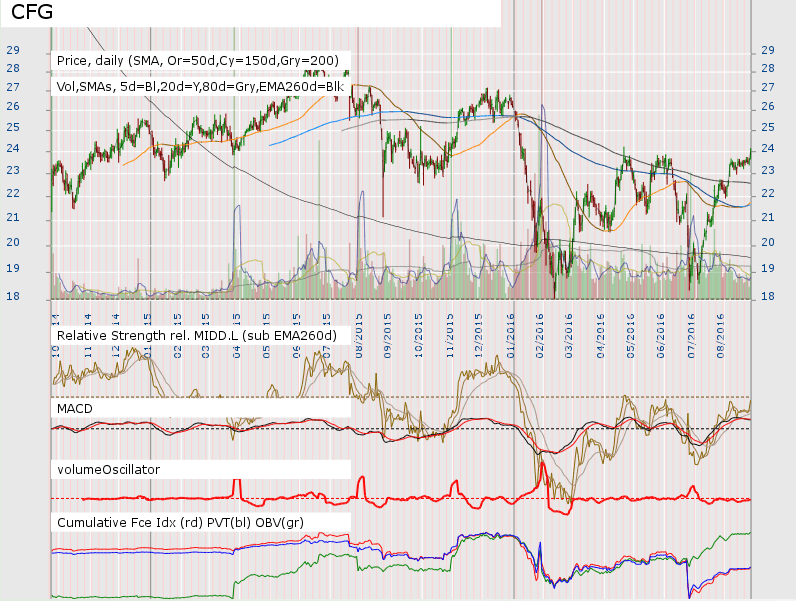Click the Relative Strength rel. MIDD.L label
This screenshot has width=796, height=601.
(x=197, y=335)
